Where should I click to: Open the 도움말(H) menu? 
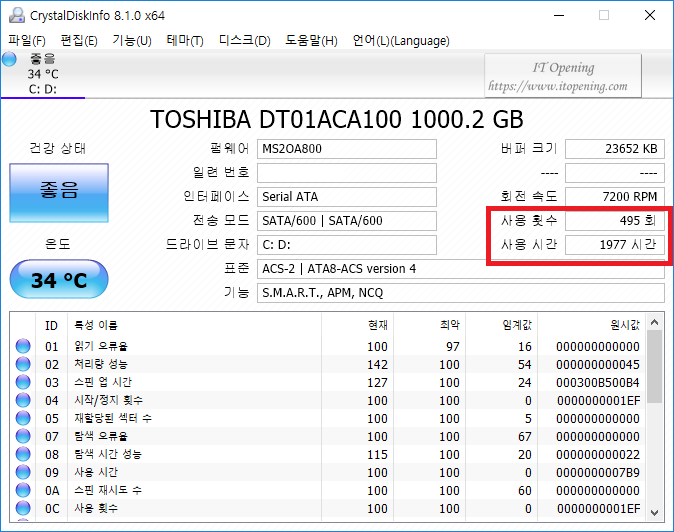click(311, 41)
